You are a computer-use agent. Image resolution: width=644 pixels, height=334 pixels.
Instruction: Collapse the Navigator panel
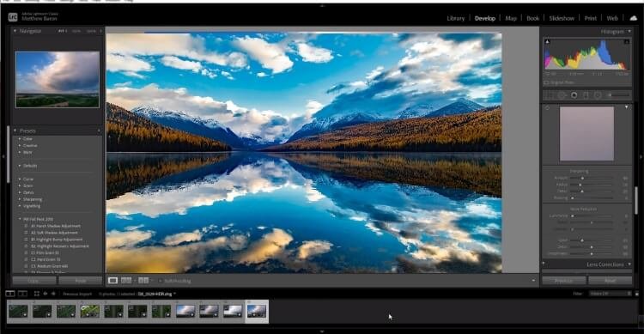(x=15, y=31)
